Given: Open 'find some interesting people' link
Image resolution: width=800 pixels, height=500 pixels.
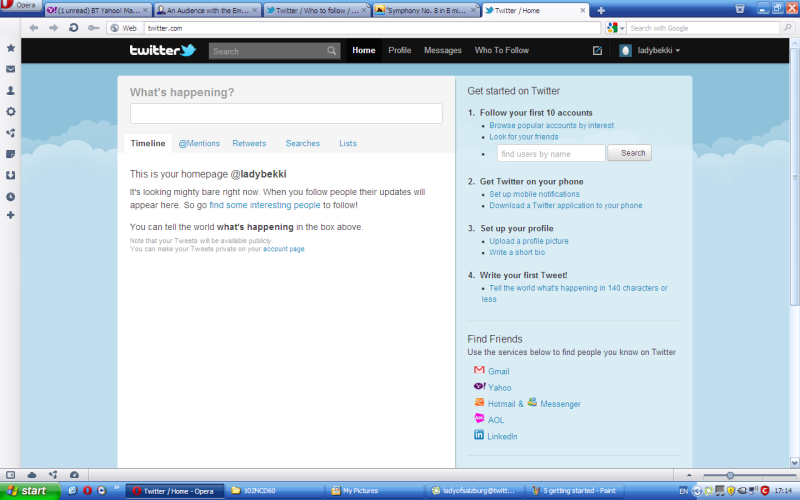Looking at the screenshot, I should coord(265,205).
